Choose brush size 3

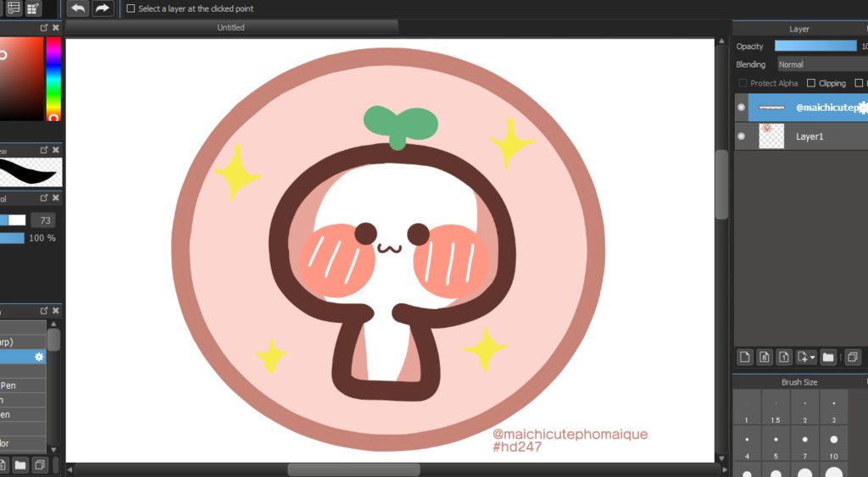(833, 408)
